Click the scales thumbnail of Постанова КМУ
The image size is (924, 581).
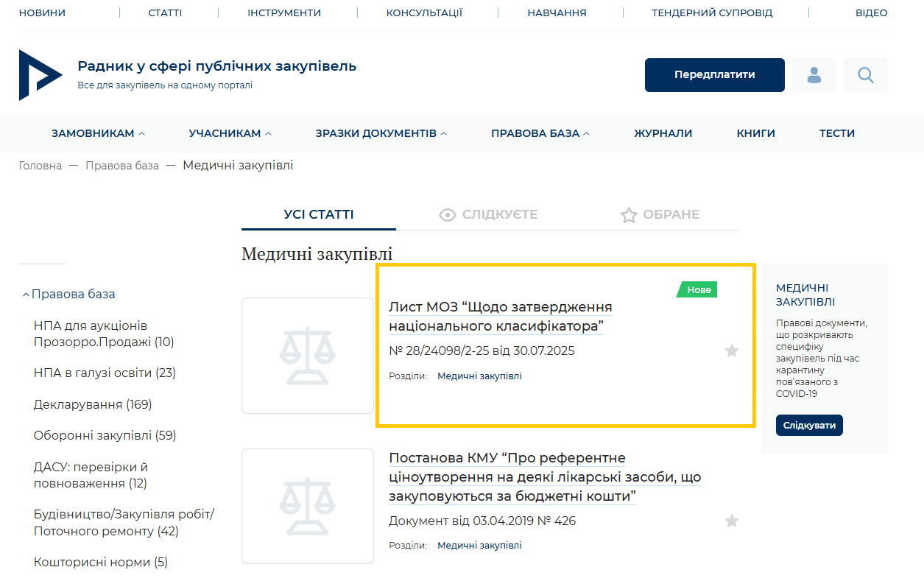308,506
